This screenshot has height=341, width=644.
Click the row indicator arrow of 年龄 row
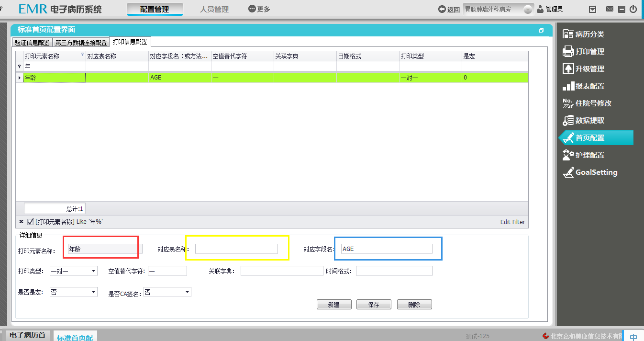[x=19, y=77]
